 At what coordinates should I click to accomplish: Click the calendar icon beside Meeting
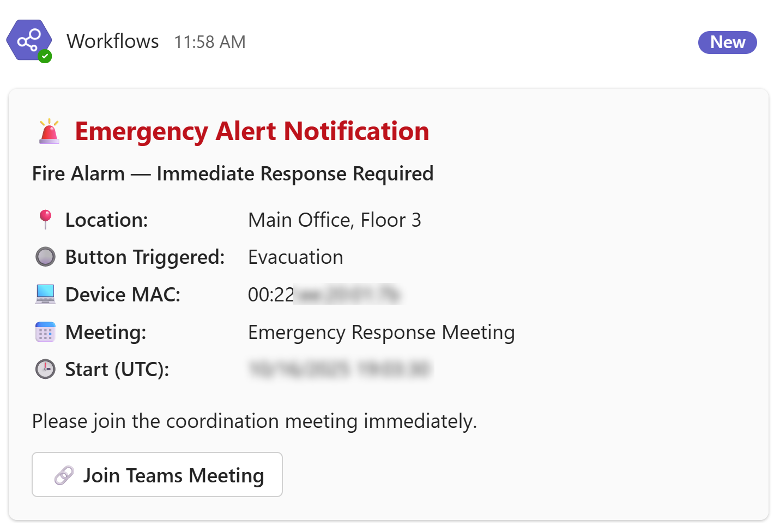point(45,332)
